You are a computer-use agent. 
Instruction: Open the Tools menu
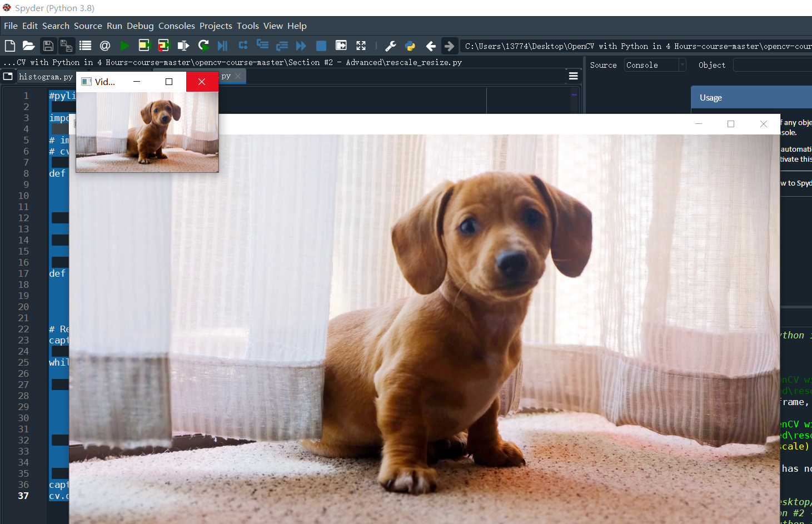[x=248, y=26]
